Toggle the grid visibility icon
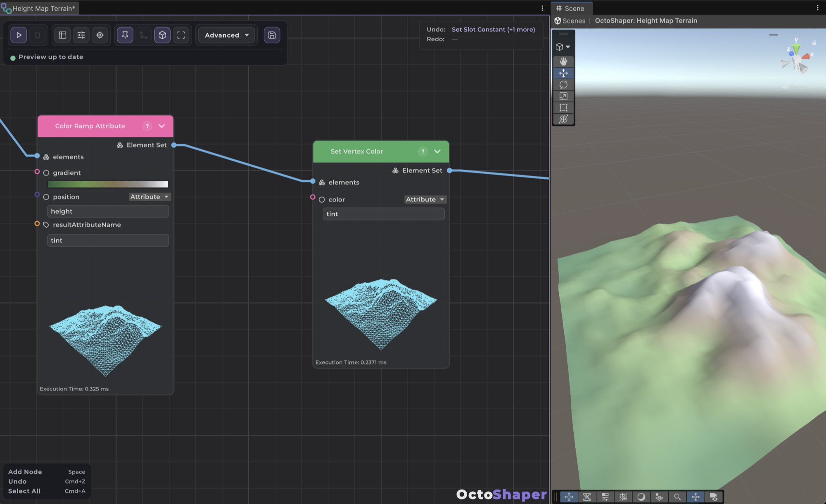The height and width of the screenshot is (504, 826). coord(623,497)
